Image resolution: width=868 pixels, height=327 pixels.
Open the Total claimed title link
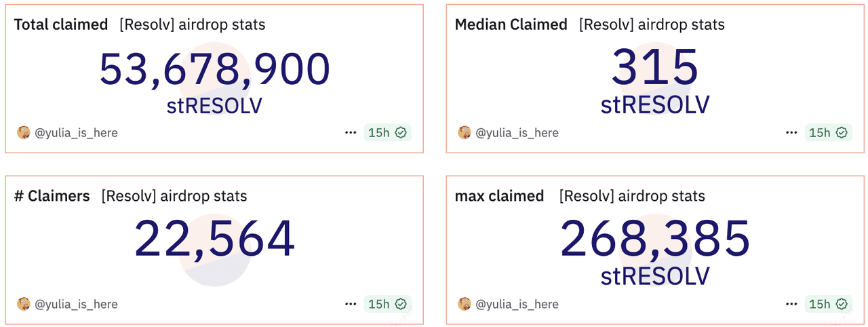(61, 25)
